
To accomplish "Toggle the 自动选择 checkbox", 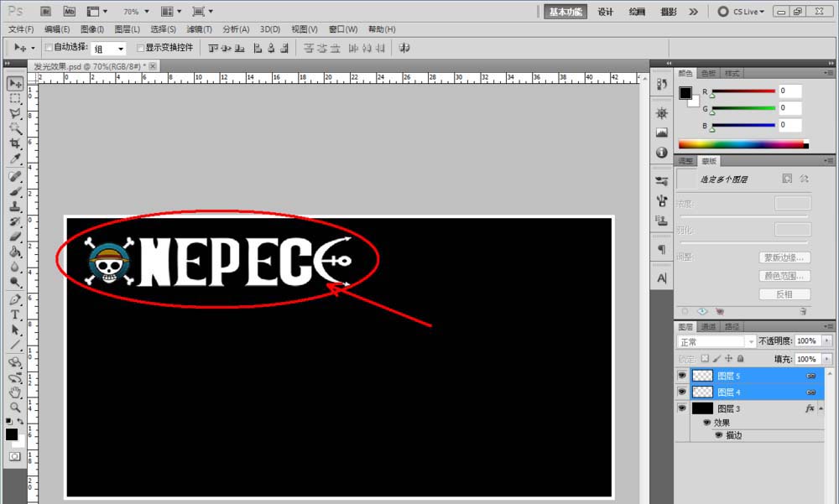I will (49, 48).
